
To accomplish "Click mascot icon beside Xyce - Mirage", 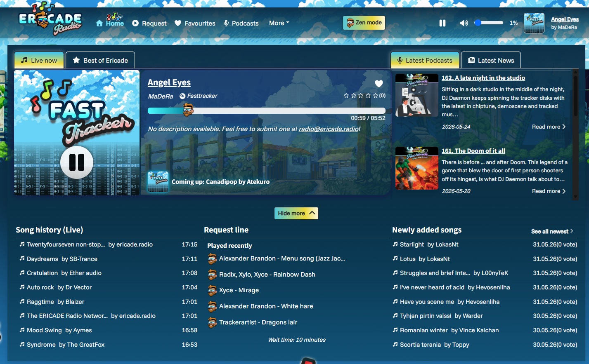I will point(212,291).
